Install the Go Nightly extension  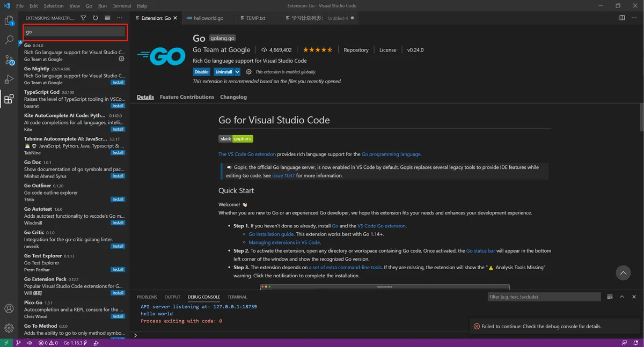pos(118,83)
